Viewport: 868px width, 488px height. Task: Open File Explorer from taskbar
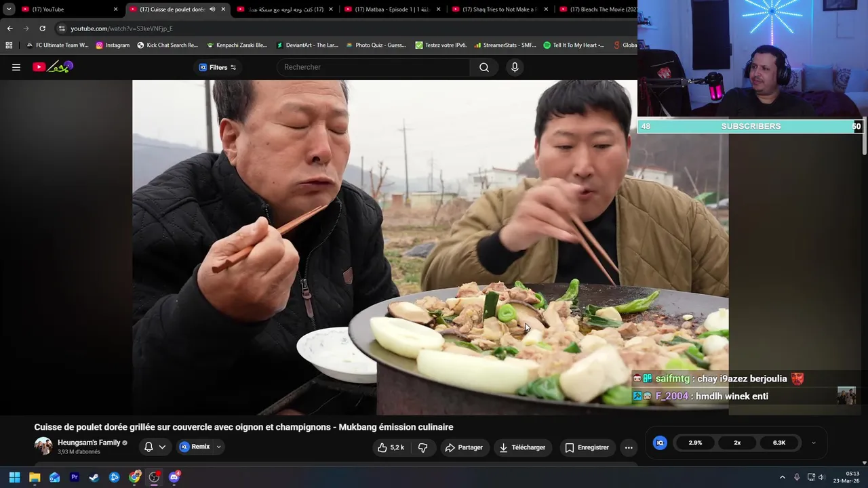point(35,477)
